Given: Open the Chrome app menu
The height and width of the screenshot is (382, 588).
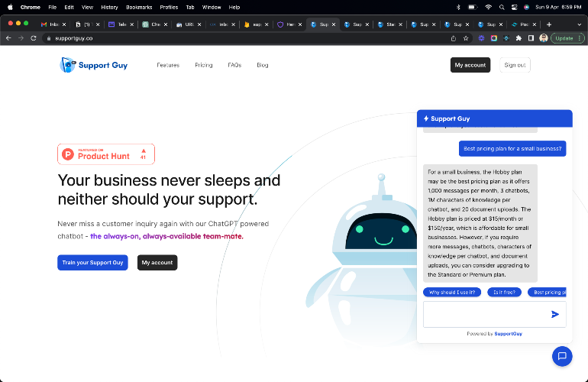Looking at the screenshot, I should click(31, 7).
